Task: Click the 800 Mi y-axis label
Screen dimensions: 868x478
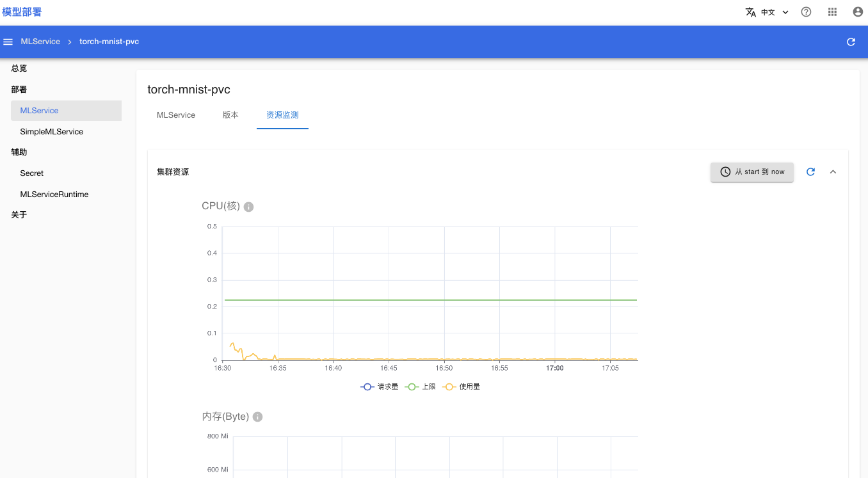Action: point(218,436)
